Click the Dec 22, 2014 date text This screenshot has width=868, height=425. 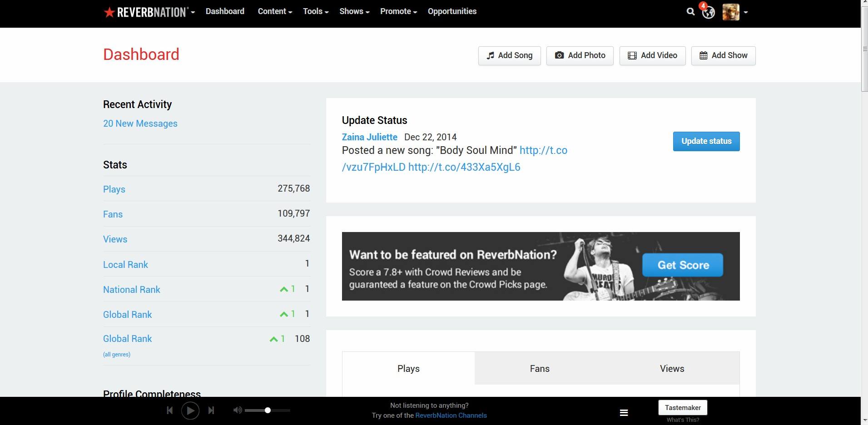[430, 137]
